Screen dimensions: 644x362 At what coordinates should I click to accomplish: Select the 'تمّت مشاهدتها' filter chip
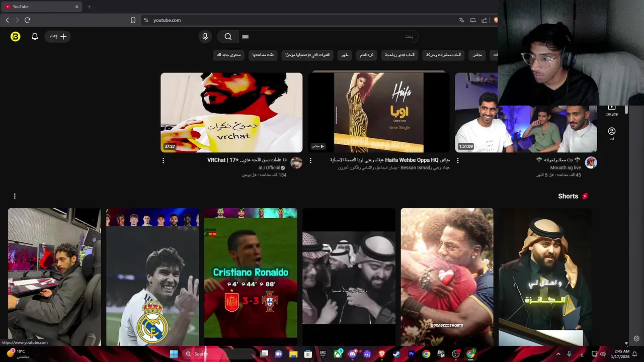tap(263, 55)
